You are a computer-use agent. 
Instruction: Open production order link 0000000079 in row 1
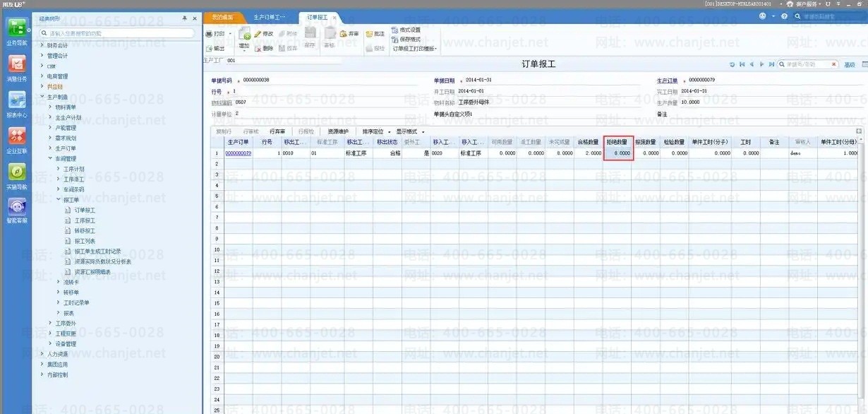point(239,153)
